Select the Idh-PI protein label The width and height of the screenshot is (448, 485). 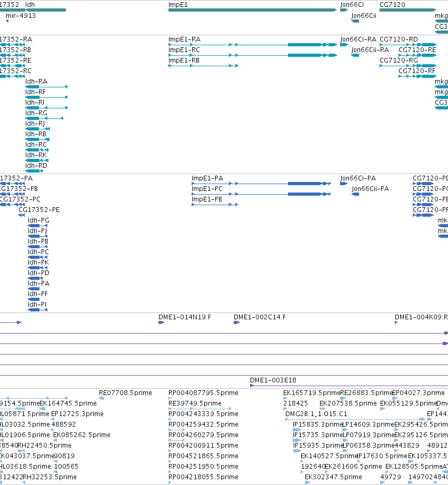(x=37, y=305)
